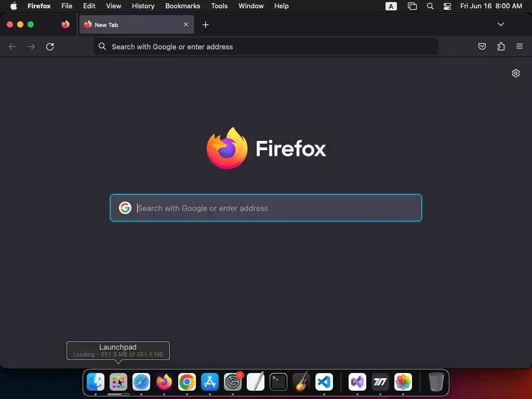The image size is (532, 399).
Task: Open Control Center in menu bar
Action: coord(447,6)
